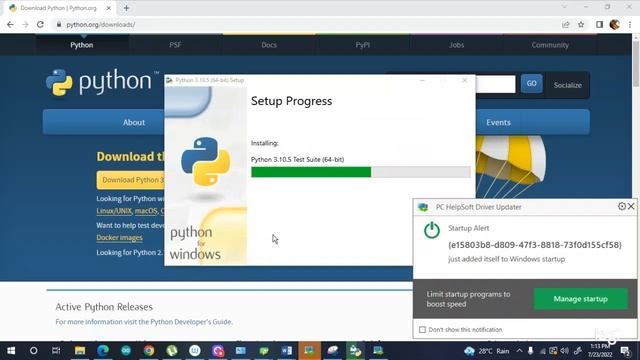Click the Setup Progress heading text

coord(291,101)
